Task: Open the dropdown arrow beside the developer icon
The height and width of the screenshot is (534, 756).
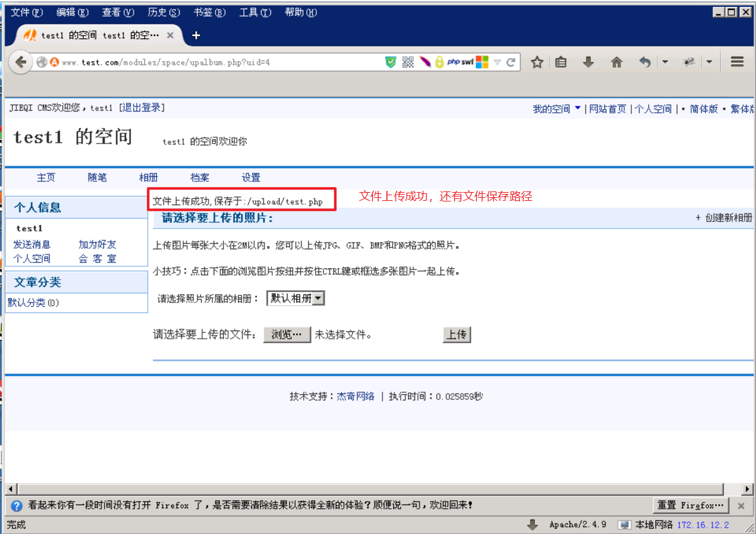Action: (709, 62)
